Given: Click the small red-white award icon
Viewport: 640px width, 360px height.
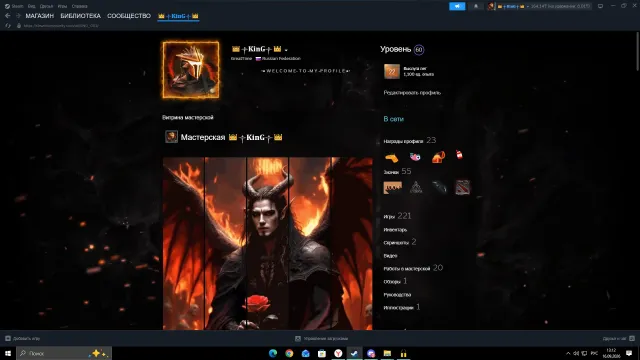Looking at the screenshot, I should [459, 155].
